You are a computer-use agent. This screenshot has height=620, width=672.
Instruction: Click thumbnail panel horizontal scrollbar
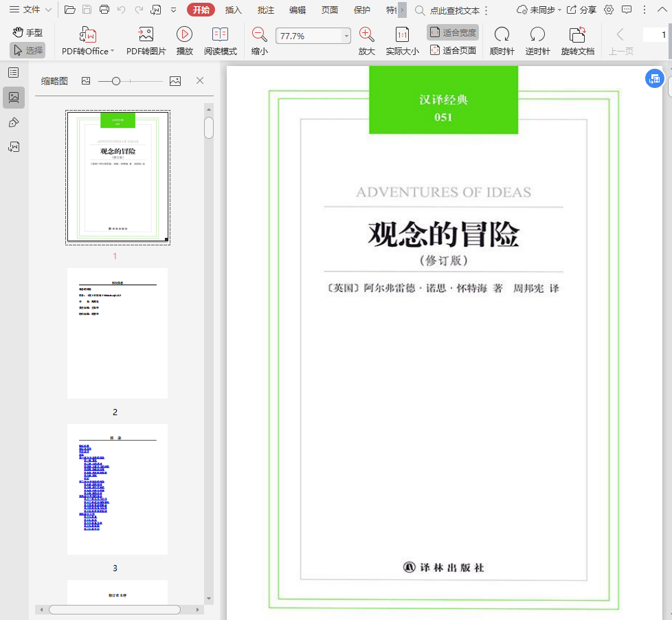115,610
